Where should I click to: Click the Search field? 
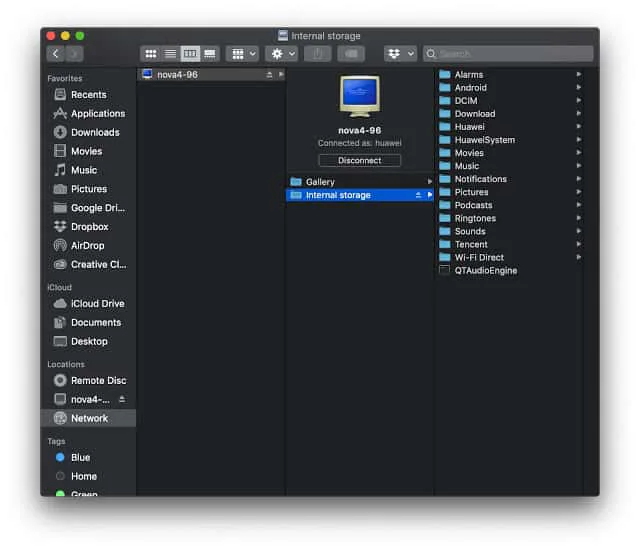[x=508, y=54]
